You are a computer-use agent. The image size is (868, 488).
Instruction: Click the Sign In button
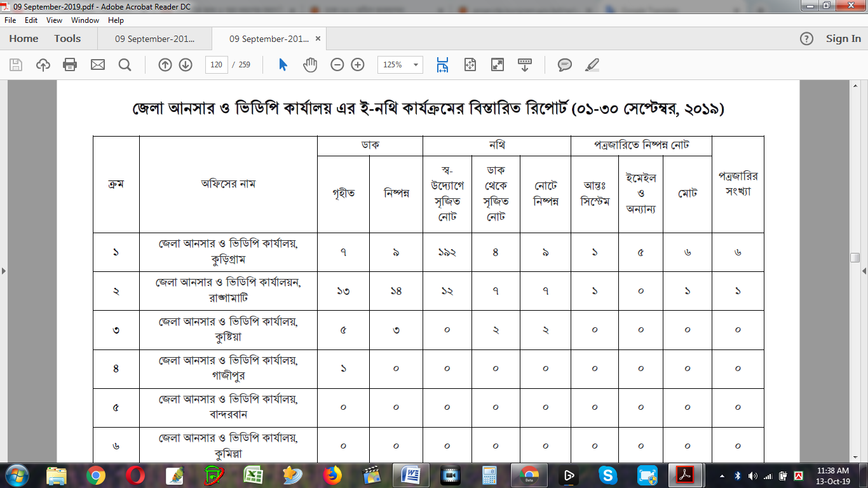click(843, 39)
